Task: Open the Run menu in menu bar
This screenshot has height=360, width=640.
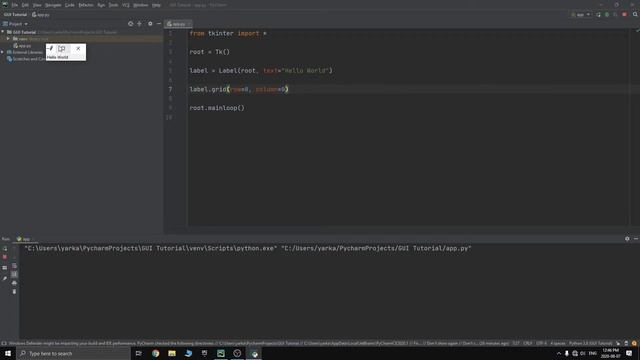Action: coord(101,5)
